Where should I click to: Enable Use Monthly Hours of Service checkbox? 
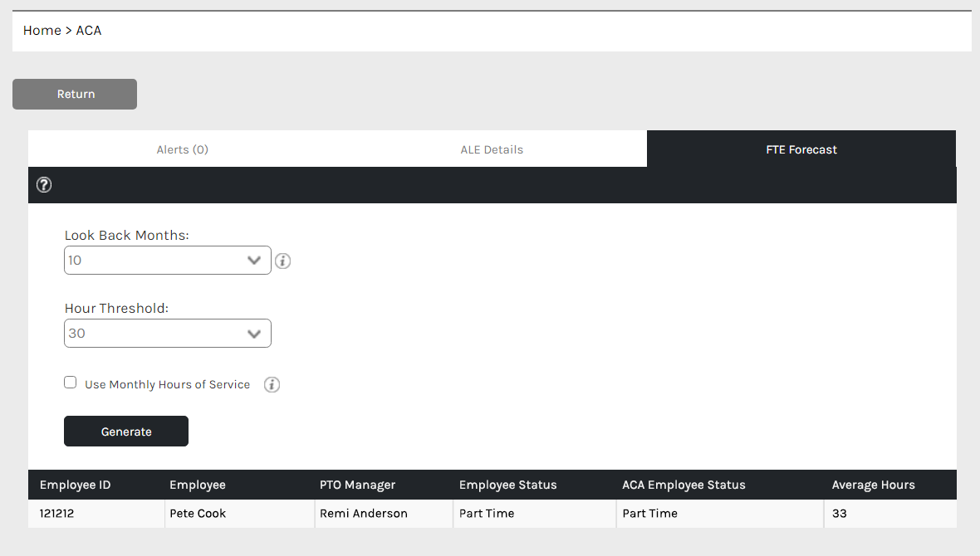(x=71, y=383)
